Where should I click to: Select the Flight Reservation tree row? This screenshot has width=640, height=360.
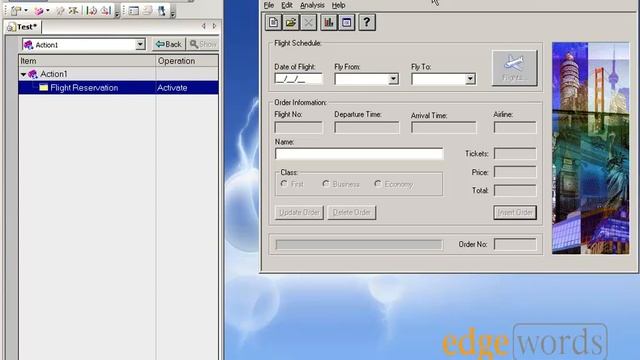[x=118, y=88]
